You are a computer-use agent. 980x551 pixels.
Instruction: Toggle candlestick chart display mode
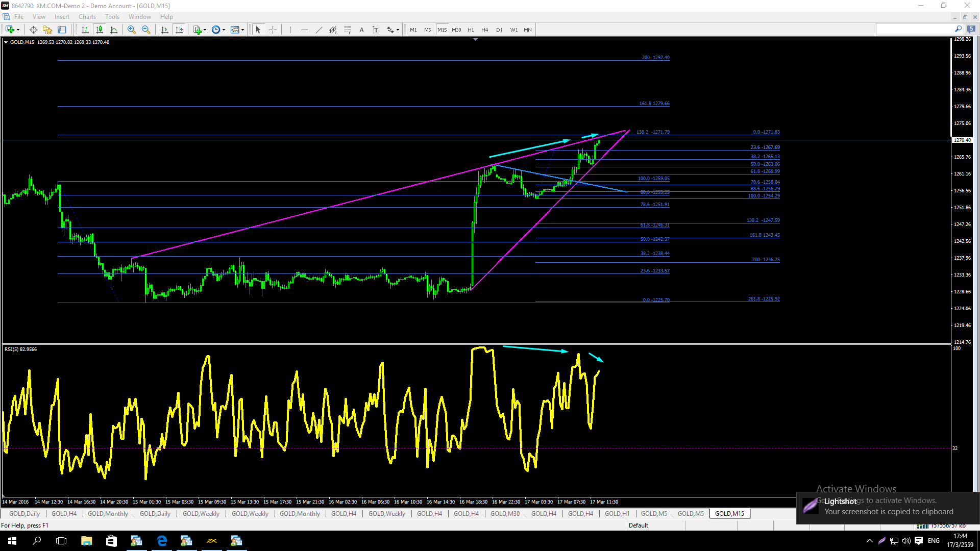point(100,30)
